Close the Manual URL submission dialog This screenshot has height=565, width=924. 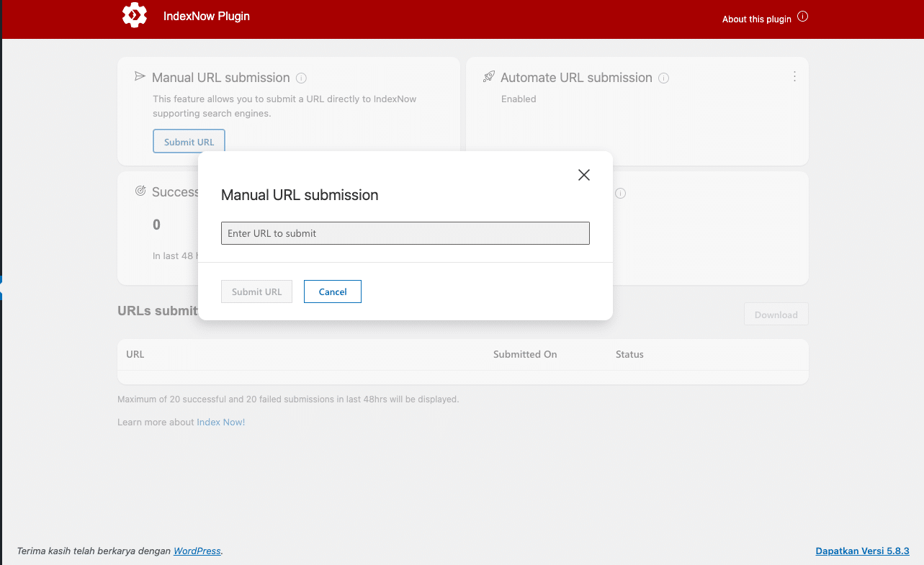point(584,175)
